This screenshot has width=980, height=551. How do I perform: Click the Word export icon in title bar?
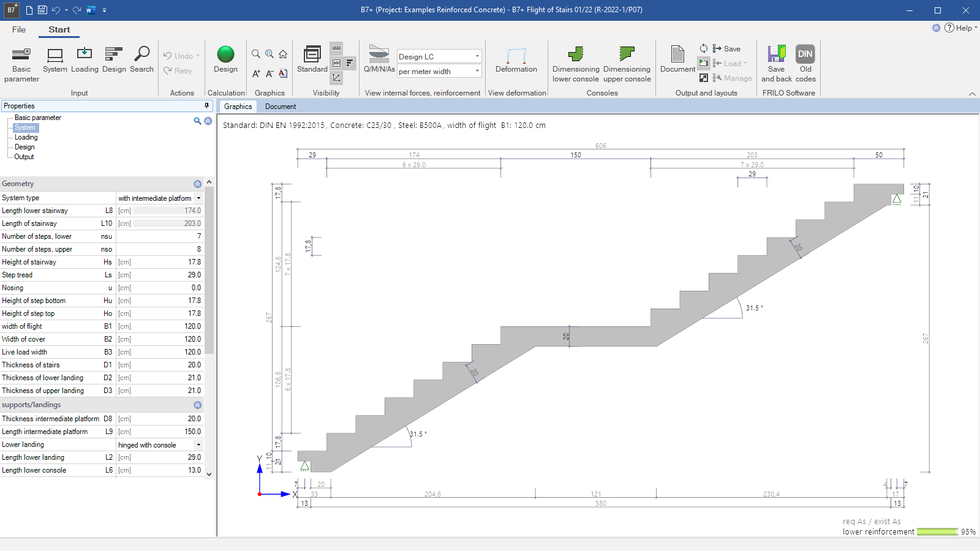click(x=91, y=10)
